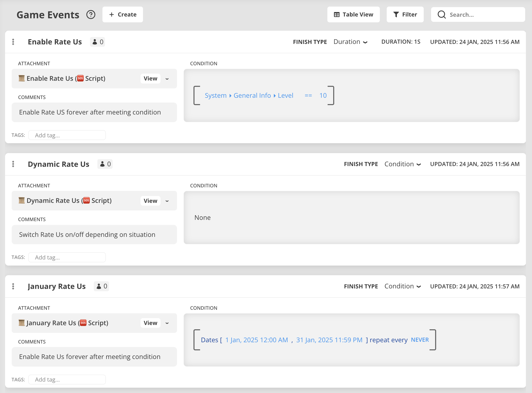
Task: Click the Add tag field for Dynamic Rate Us
Action: point(67,257)
